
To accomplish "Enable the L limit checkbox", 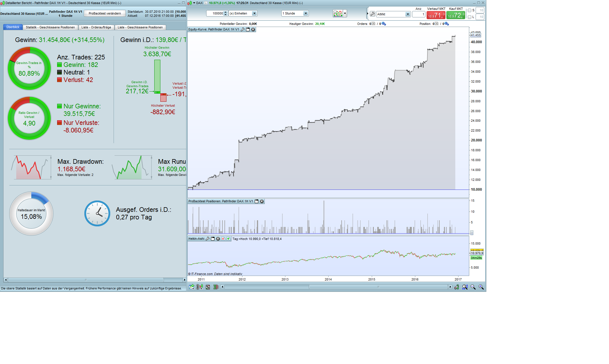I will 470,17.
